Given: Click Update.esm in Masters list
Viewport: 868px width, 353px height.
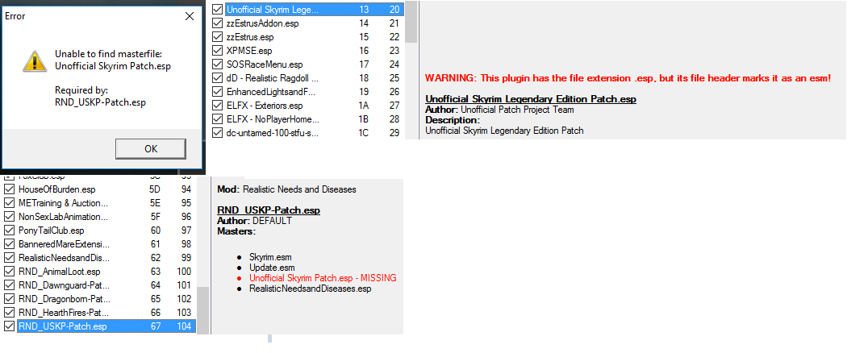Looking at the screenshot, I should pos(271,268).
